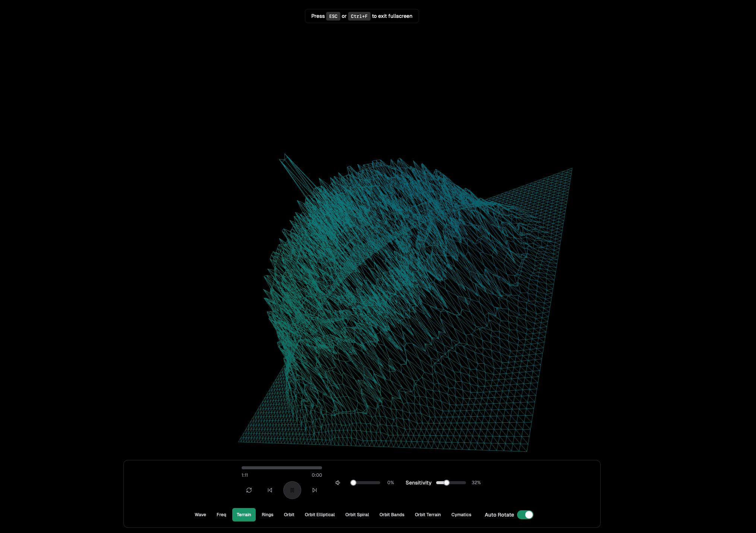Select the Freq visualization mode

coord(221,515)
